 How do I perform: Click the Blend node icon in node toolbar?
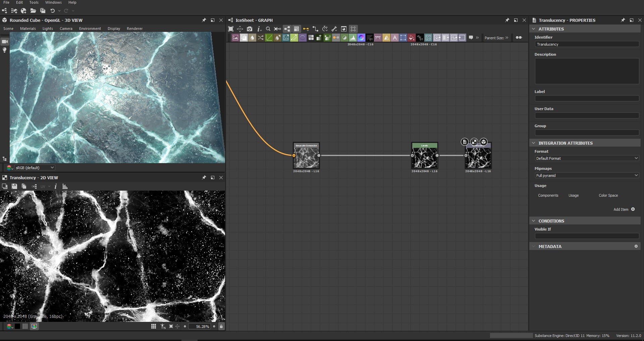244,38
